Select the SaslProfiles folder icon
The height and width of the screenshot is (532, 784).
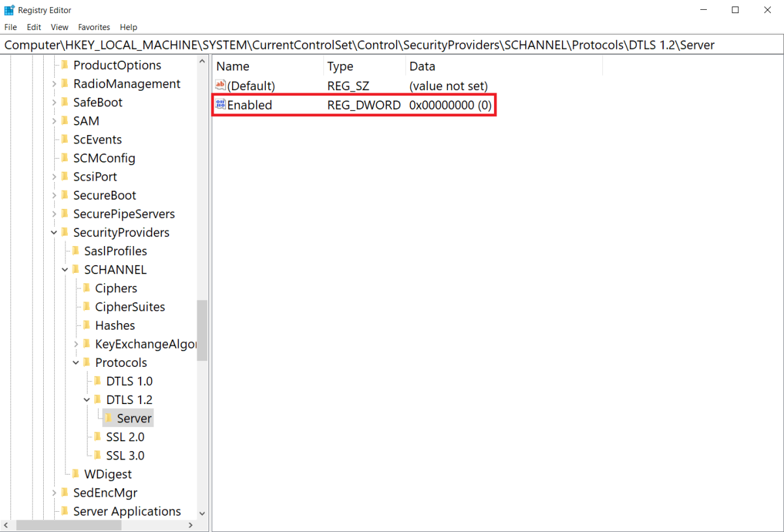tap(76, 251)
